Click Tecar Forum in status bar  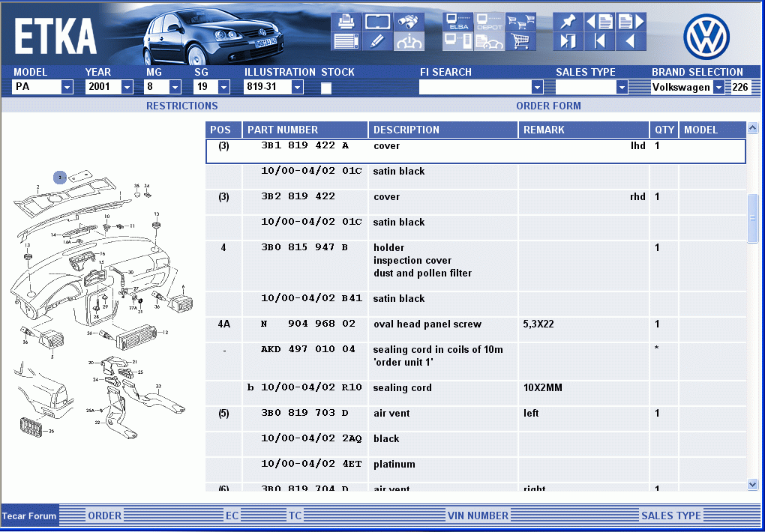point(29,516)
